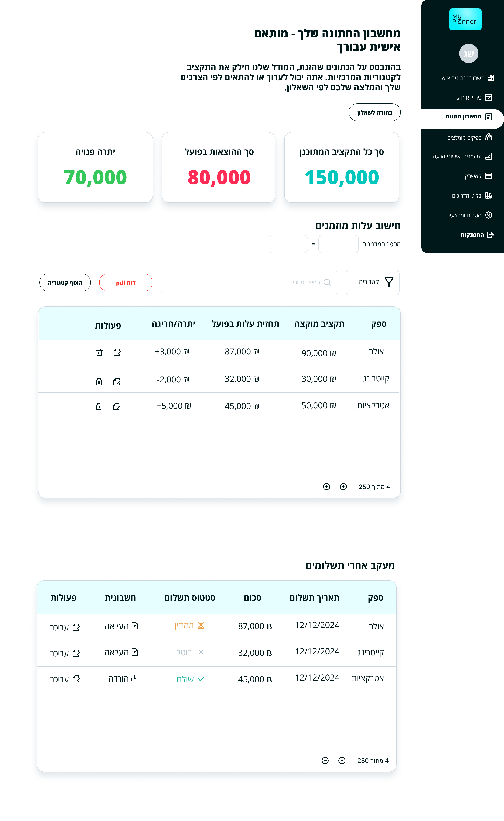
Task: Click עריכה for the אולם payment
Action: point(64,627)
